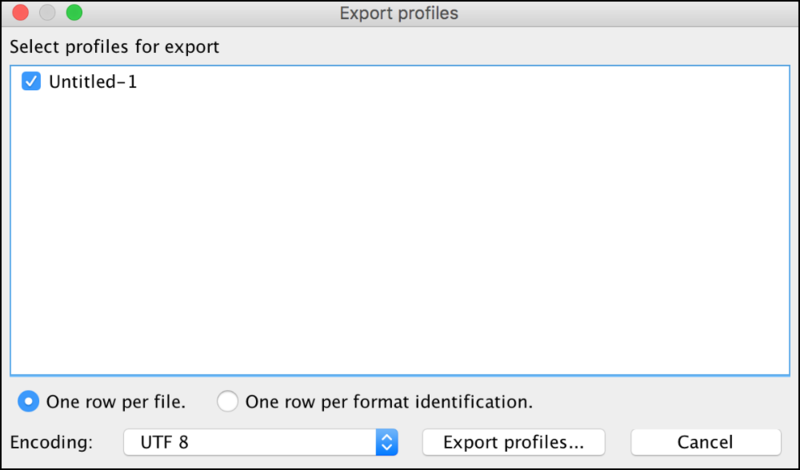Select the Untitled-1 profile name text

tap(92, 82)
